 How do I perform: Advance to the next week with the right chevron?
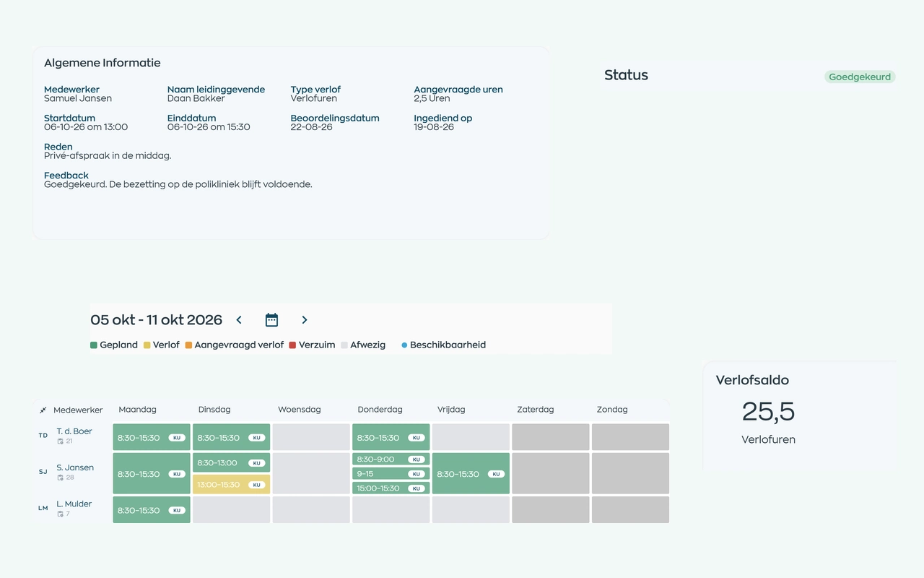[x=305, y=320]
